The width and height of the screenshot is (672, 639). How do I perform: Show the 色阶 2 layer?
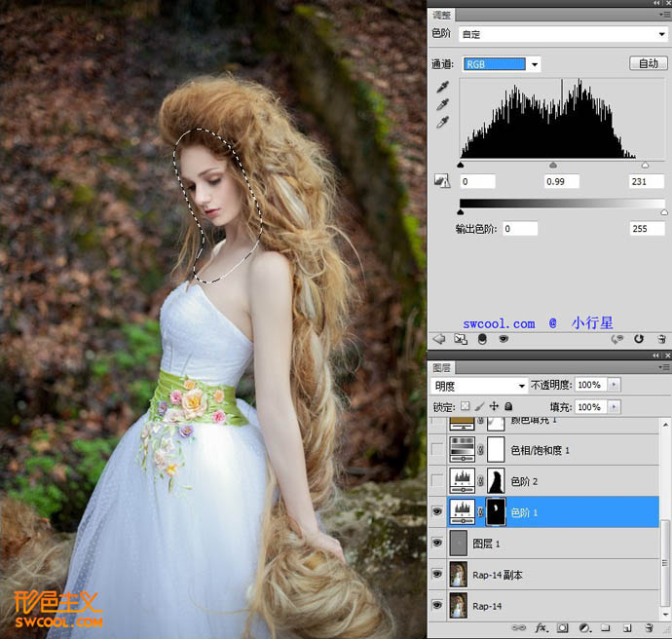436,479
